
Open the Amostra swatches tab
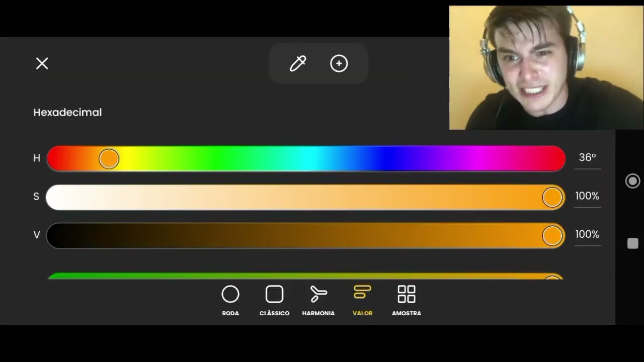click(x=407, y=301)
